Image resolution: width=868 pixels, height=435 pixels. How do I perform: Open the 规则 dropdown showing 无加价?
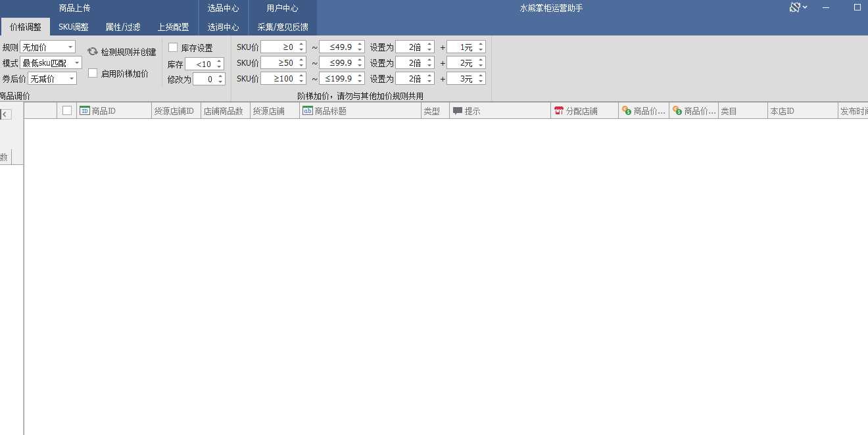coord(47,47)
